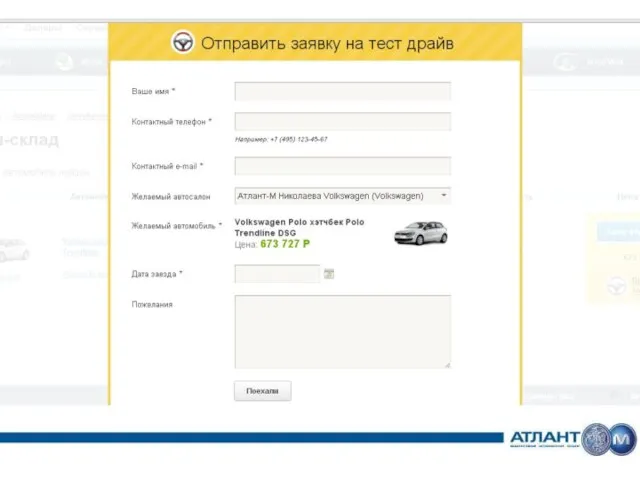640x480 pixels.
Task: Click the dialog title Отправить заявку на тест драйв
Action: (328, 44)
